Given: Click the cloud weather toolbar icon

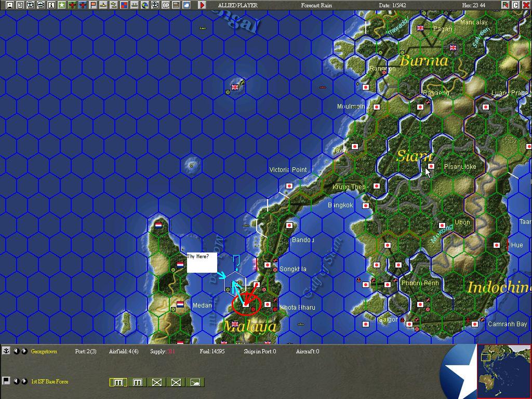Looking at the screenshot, I should tap(187, 5).
